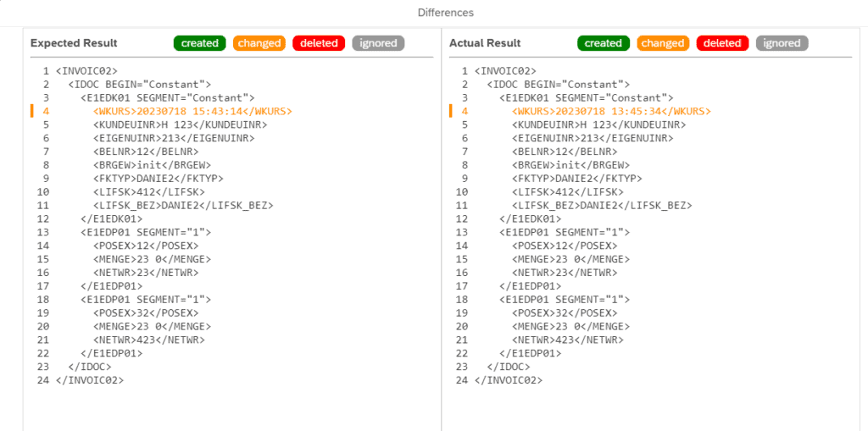Toggle 'ignored' filter in Actual Result
The height and width of the screenshot is (431, 868).
tap(782, 43)
